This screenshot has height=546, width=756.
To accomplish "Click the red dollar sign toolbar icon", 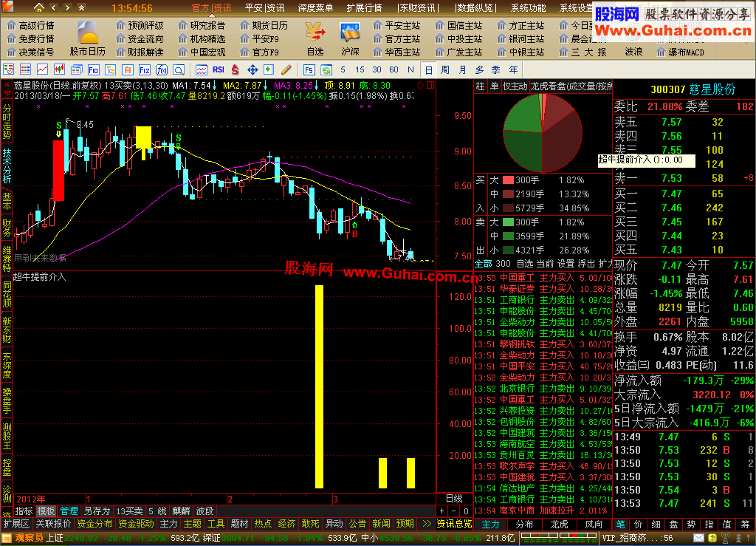I will click(x=236, y=70).
